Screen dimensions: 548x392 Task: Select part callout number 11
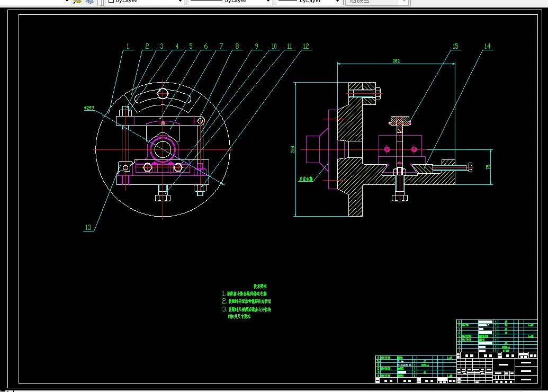point(290,46)
